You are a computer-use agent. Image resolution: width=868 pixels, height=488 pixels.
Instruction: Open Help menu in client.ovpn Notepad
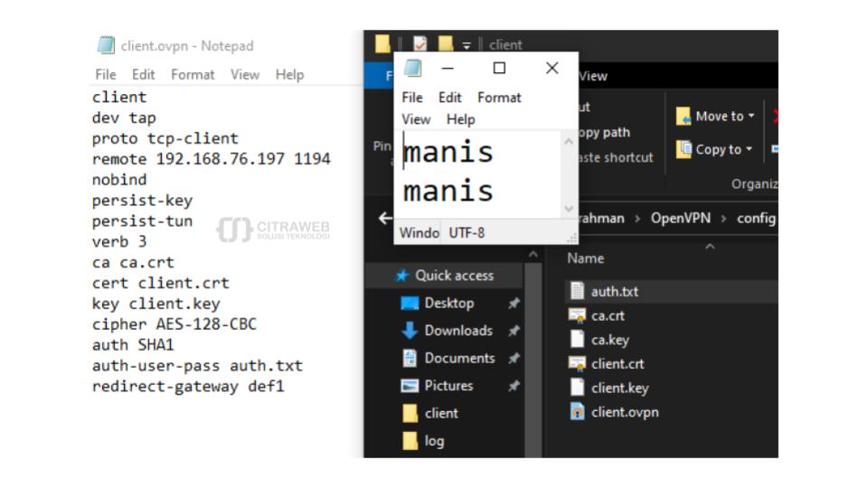click(289, 75)
